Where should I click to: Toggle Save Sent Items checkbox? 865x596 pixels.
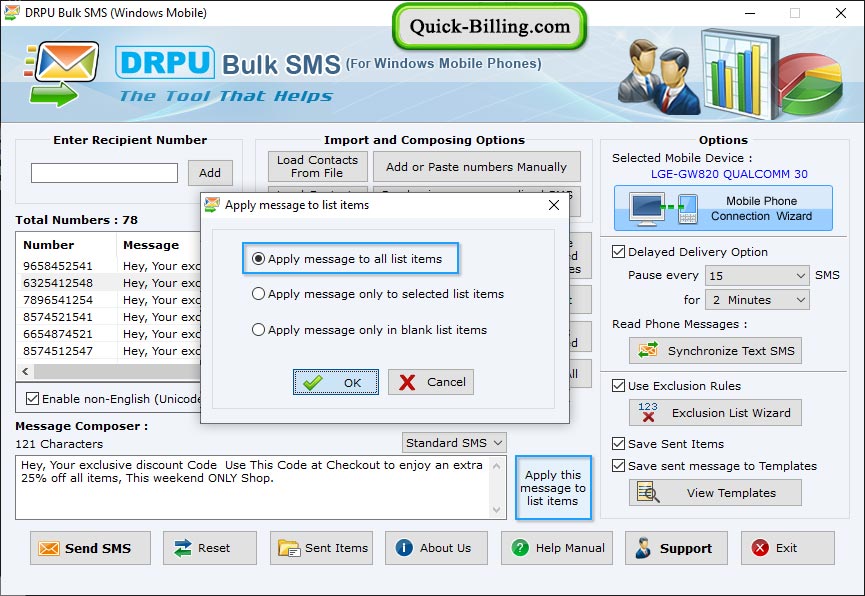point(618,444)
